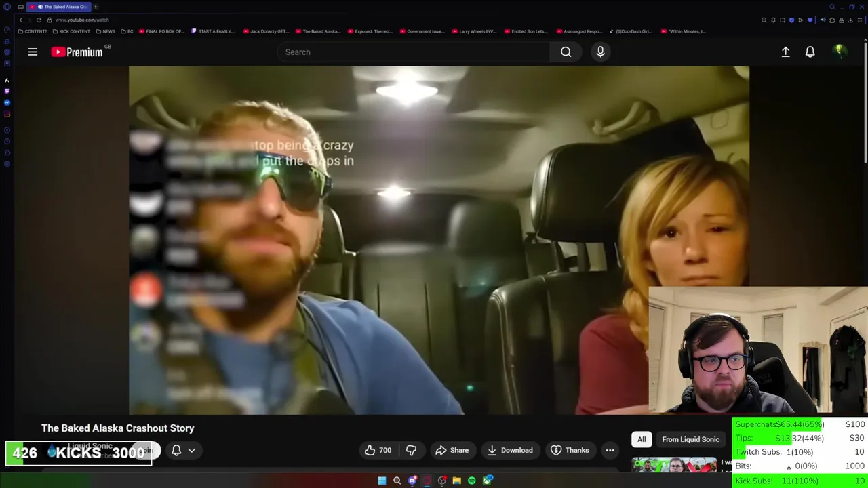Screen dimensions: 868x488
Task: Share the Baked Alaska video
Action: pos(452,450)
